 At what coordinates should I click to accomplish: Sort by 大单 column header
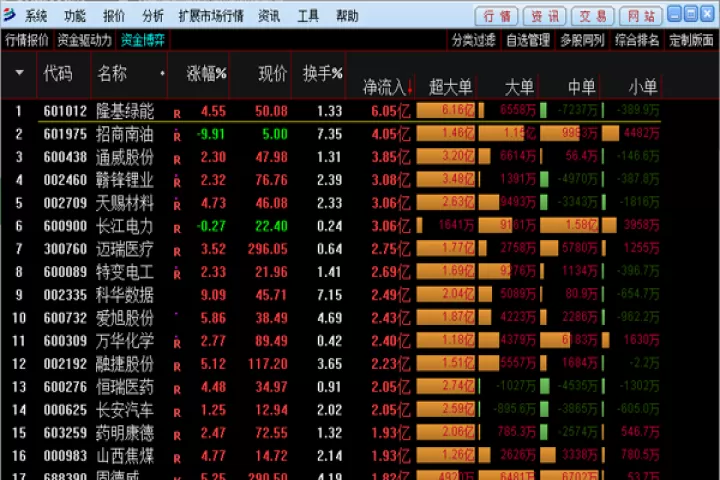(x=519, y=87)
